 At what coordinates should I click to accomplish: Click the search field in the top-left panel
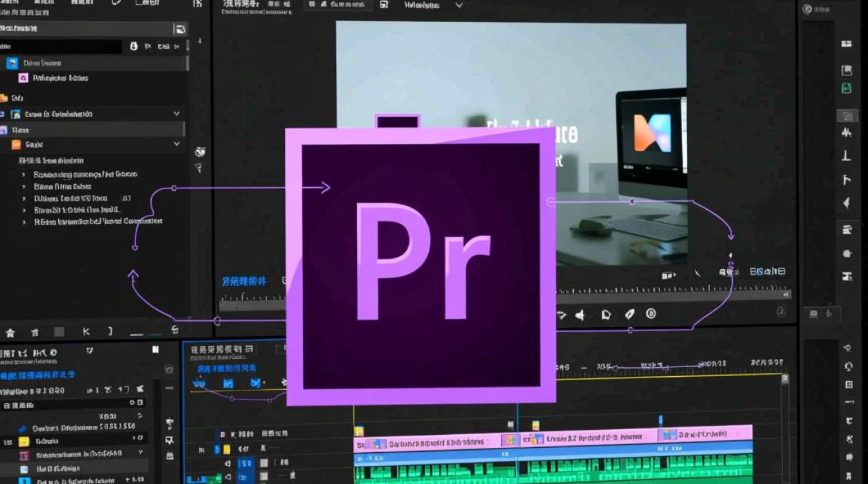tap(61, 46)
